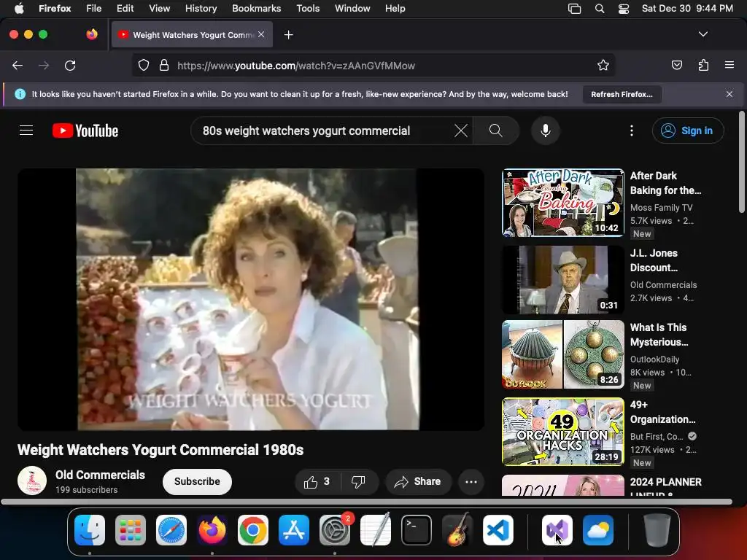The image size is (747, 560).
Task: Open the File menu
Action: [x=93, y=9]
